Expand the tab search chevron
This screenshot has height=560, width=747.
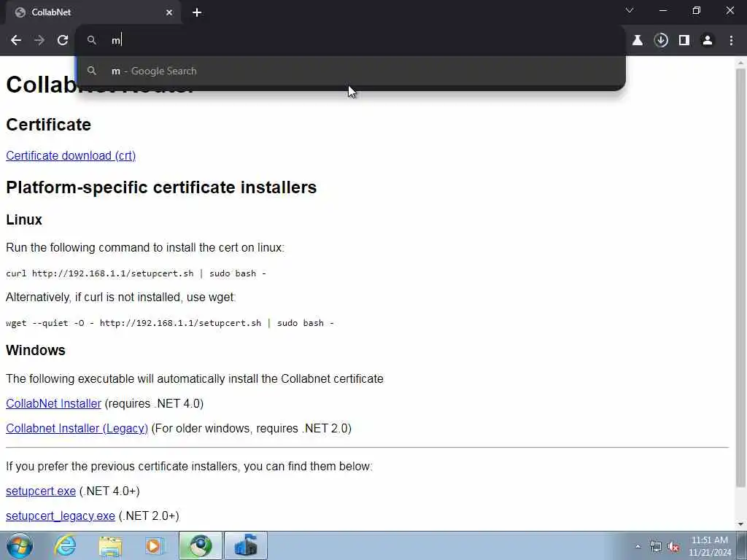coord(630,10)
